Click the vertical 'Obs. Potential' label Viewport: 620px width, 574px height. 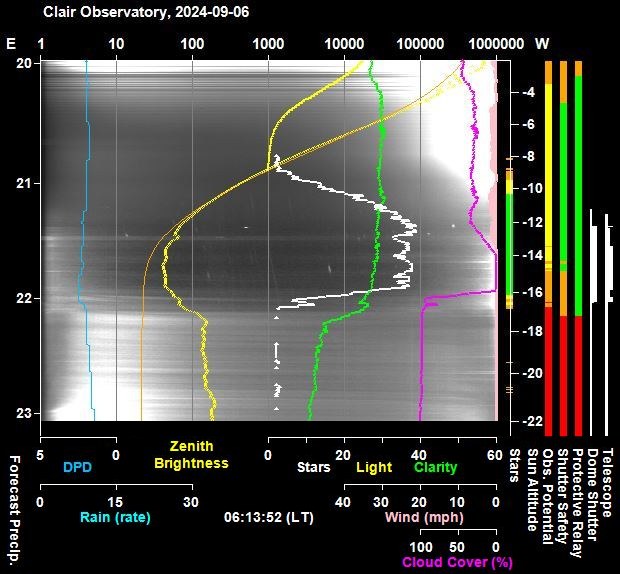click(x=548, y=496)
